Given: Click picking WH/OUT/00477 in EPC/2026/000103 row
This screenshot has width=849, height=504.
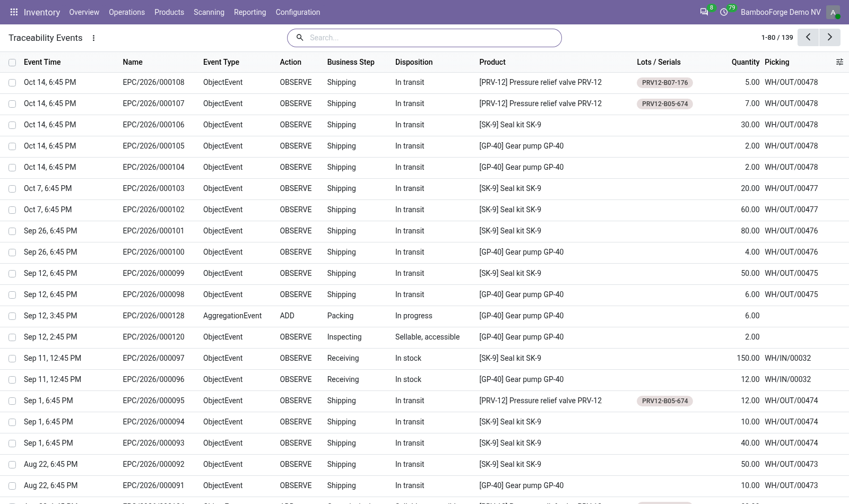Looking at the screenshot, I should pyautogui.click(x=791, y=188).
